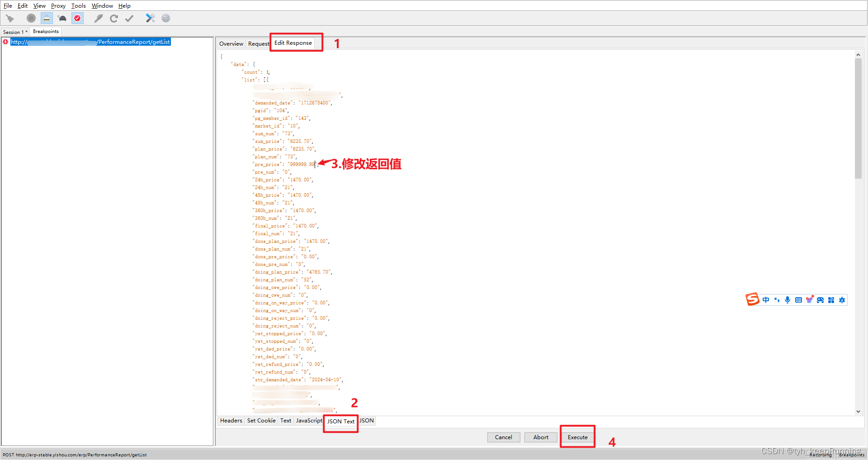Image resolution: width=868 pixels, height=460 pixels.
Task: Switch to the Request tab
Action: [x=258, y=43]
